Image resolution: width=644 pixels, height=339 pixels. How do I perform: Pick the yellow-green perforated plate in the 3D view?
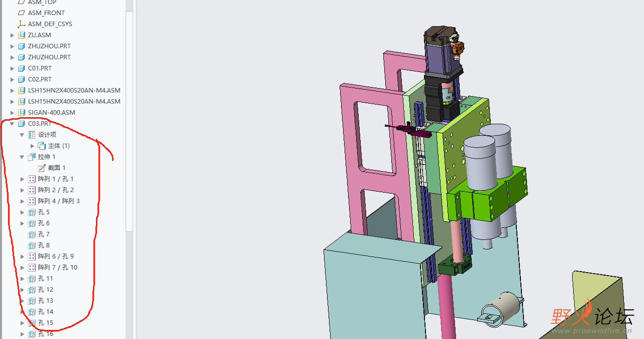pyautogui.click(x=457, y=156)
